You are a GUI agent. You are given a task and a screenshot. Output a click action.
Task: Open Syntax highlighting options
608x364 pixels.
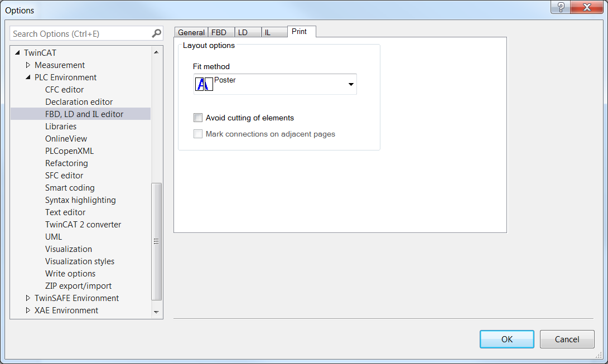pos(80,200)
